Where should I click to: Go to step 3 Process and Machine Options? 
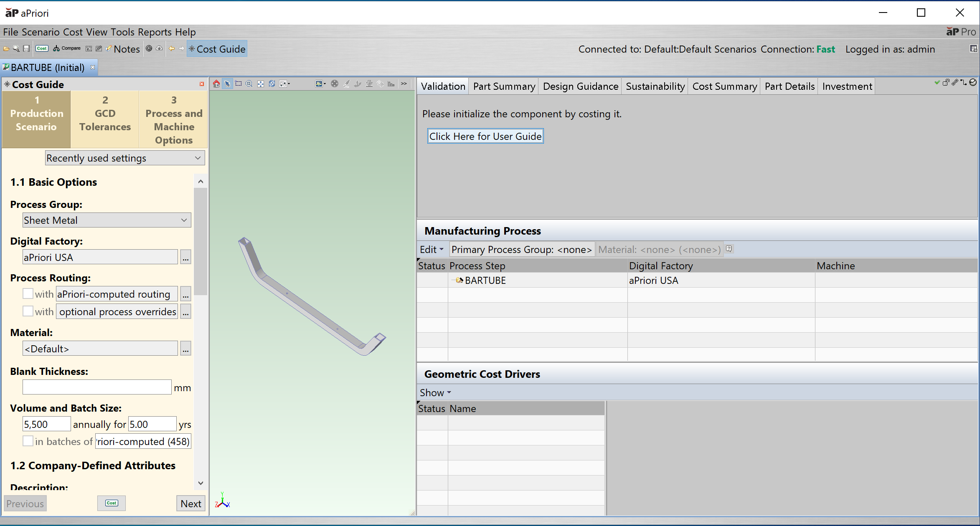(174, 119)
